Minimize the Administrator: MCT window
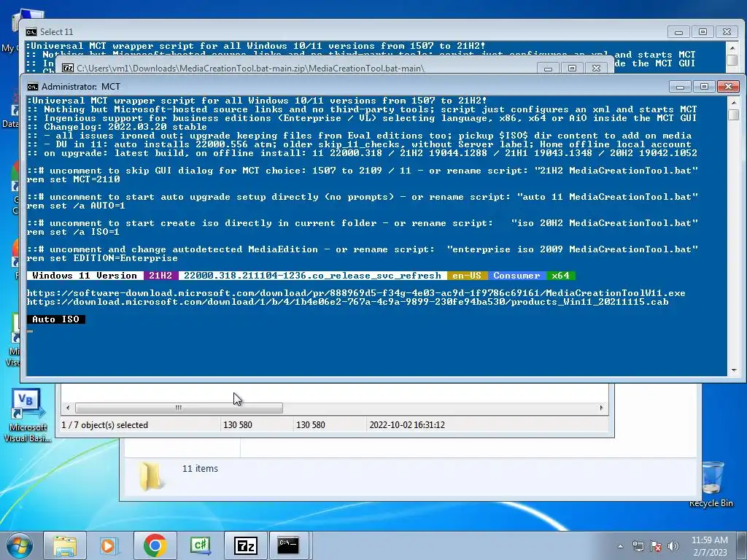The image size is (747, 560). pyautogui.click(x=680, y=86)
